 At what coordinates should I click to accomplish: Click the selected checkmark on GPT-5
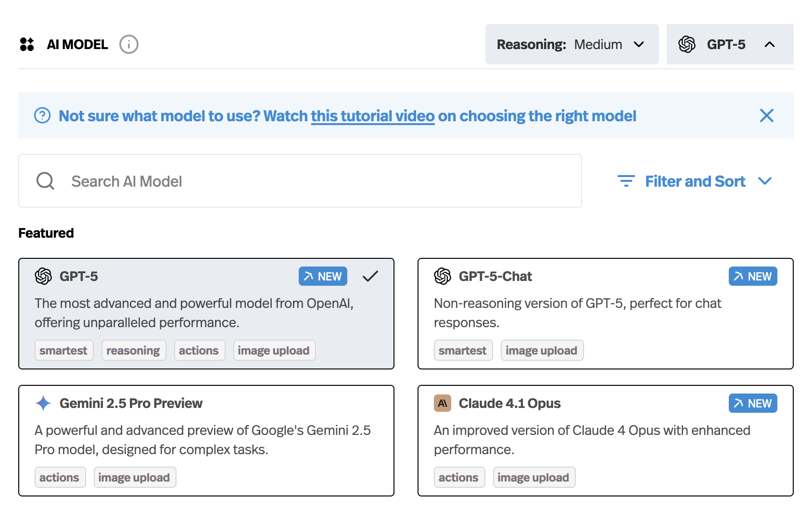[x=370, y=276]
